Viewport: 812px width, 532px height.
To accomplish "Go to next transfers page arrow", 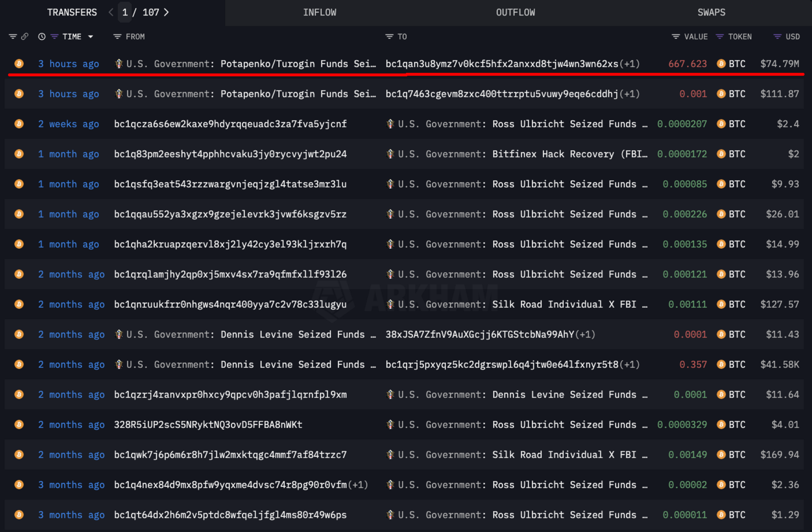I will click(166, 12).
